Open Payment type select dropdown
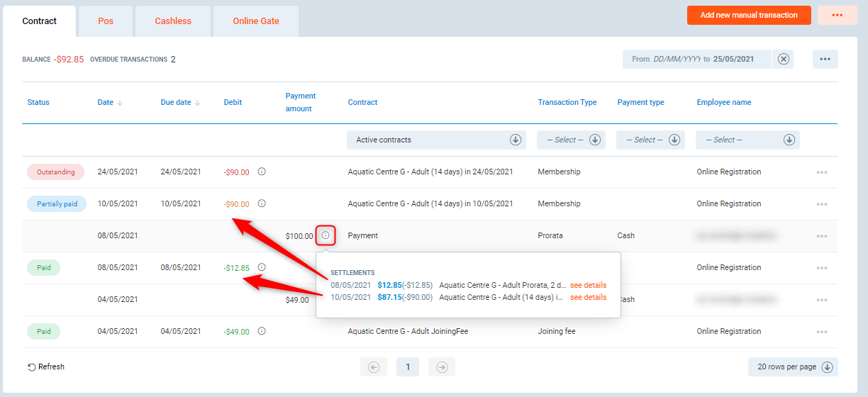This screenshot has width=868, height=397. [650, 140]
